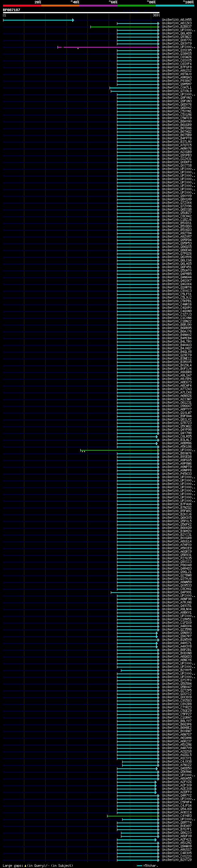Open hit UniRef100_C6SVF4
Image resolution: width=197 pixels, height=868 pixels.
[x=176, y=64]
